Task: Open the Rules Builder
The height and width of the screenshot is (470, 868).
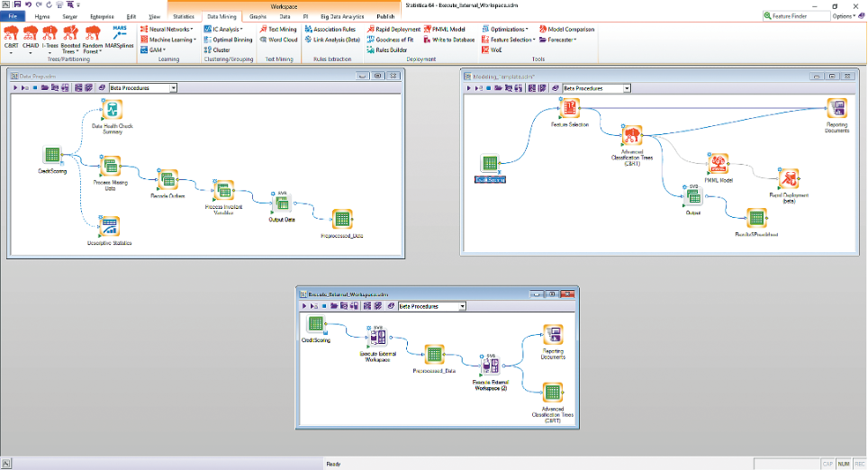Action: (387, 50)
